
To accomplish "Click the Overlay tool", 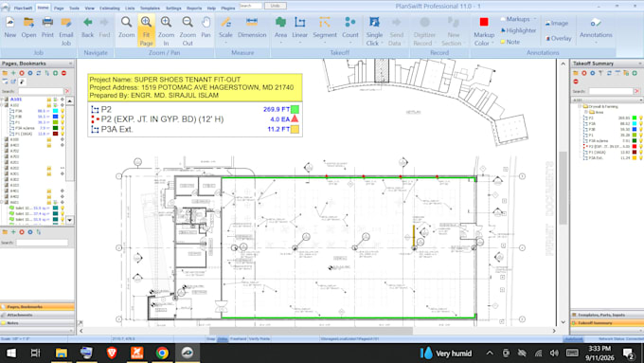I will (558, 38).
